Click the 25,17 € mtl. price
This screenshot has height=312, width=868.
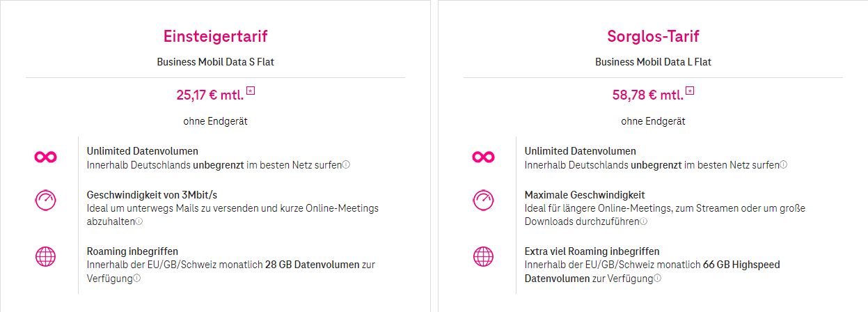coord(210,95)
